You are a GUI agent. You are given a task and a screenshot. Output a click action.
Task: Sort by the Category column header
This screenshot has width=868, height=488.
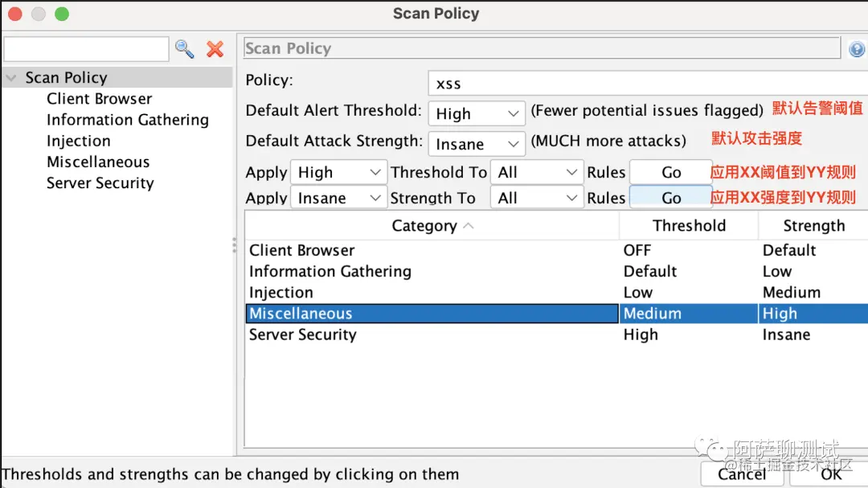(x=432, y=225)
